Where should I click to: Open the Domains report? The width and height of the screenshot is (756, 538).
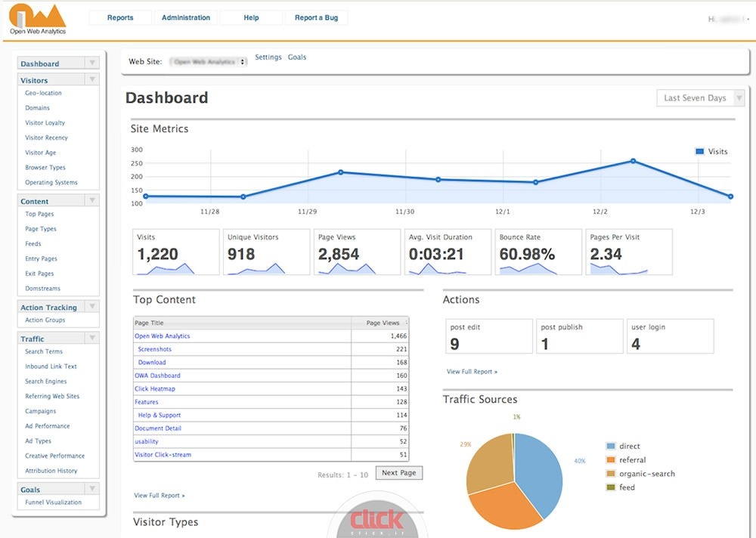[37, 108]
